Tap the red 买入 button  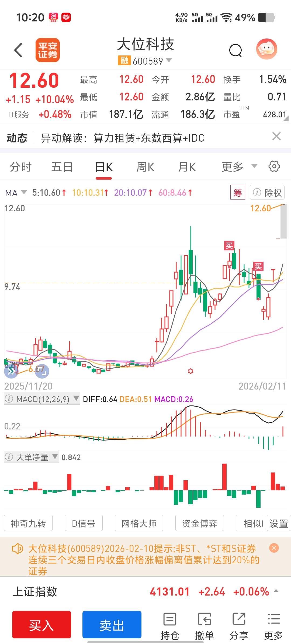point(41,625)
